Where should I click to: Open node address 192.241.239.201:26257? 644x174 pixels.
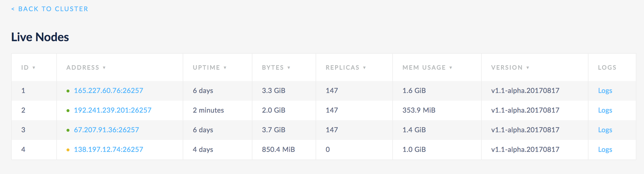click(112, 110)
